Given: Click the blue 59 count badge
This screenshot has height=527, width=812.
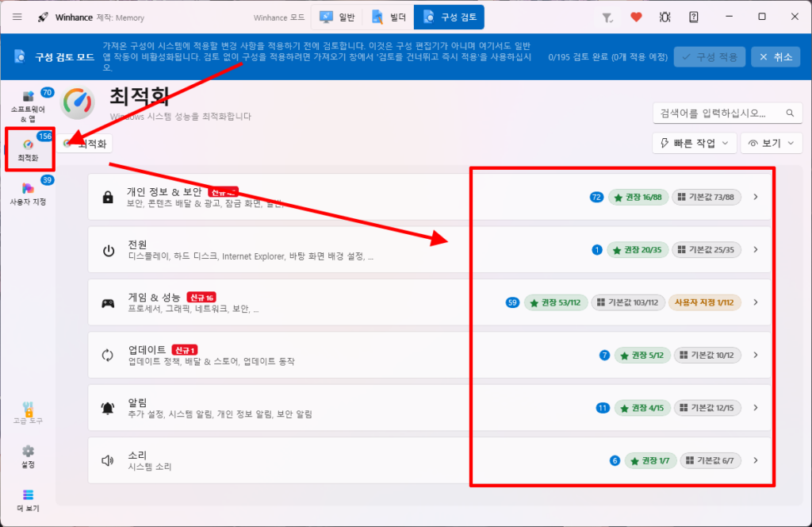Looking at the screenshot, I should [512, 302].
